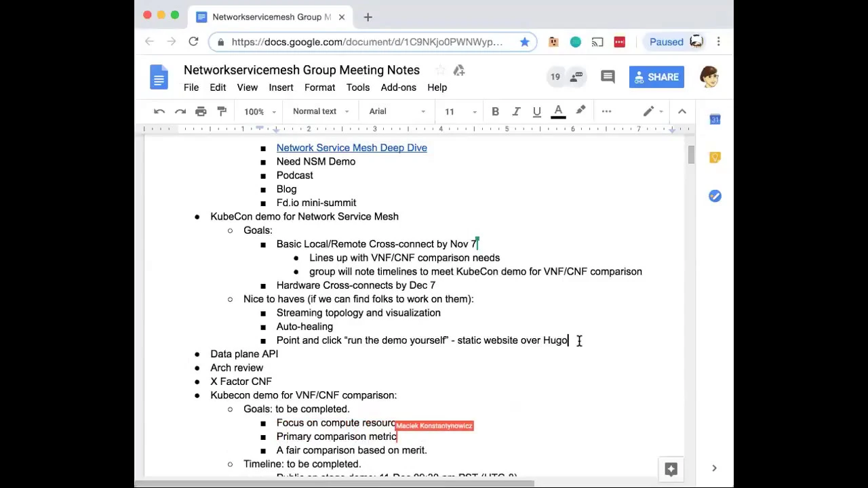
Task: Open the font size 11 dropdown
Action: click(x=460, y=111)
